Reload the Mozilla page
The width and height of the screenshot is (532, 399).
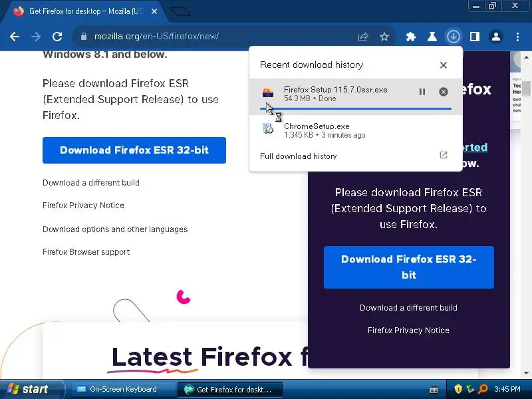point(57,37)
